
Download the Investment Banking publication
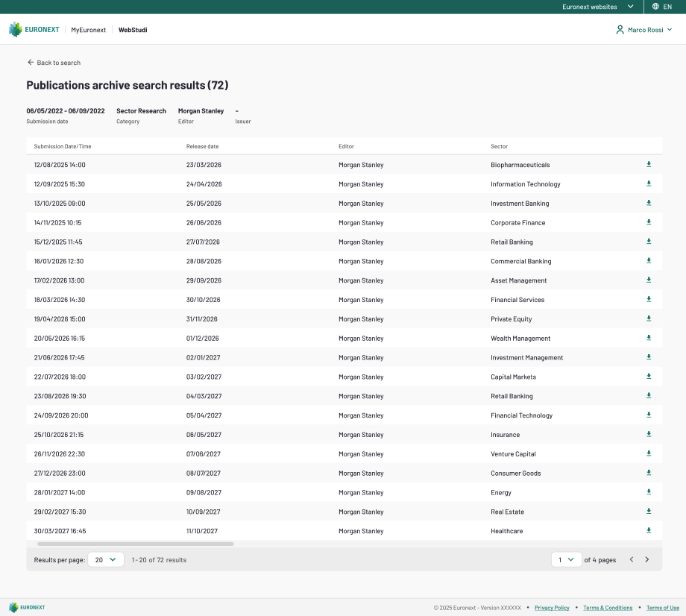pyautogui.click(x=649, y=203)
